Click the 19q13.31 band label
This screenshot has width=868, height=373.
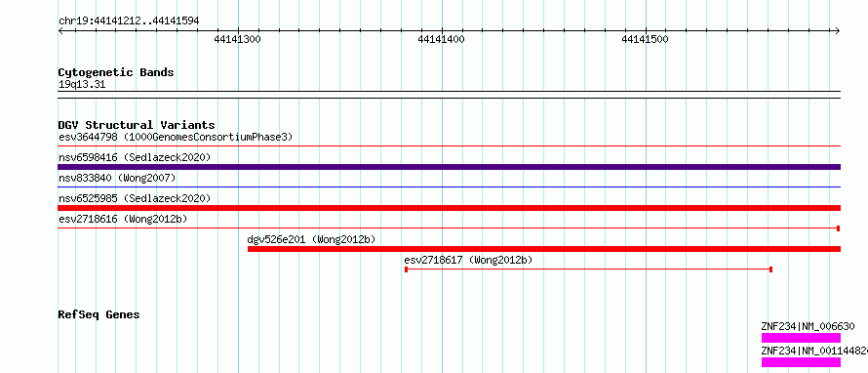pyautogui.click(x=82, y=85)
